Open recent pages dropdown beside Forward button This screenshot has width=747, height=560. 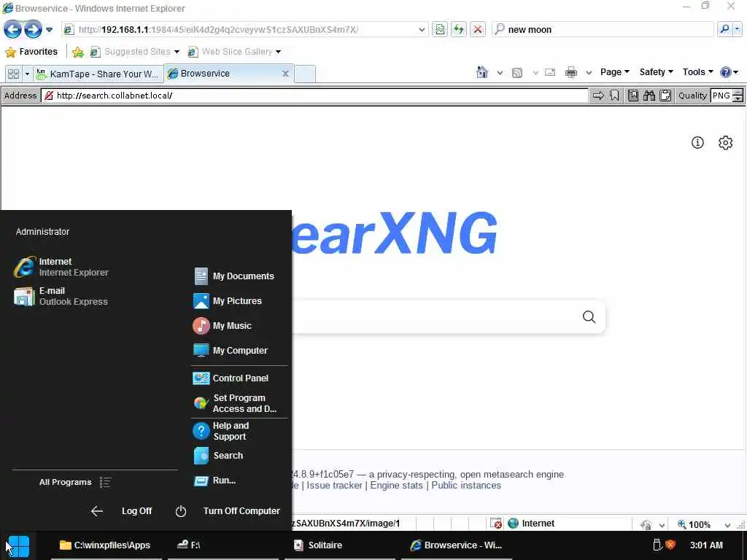coord(49,29)
